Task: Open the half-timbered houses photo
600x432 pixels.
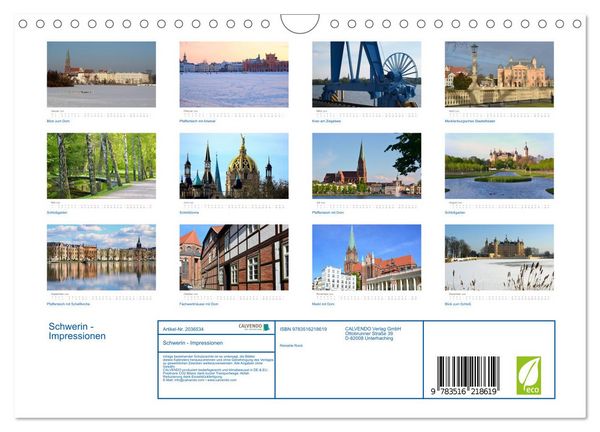Action: coord(234,257)
